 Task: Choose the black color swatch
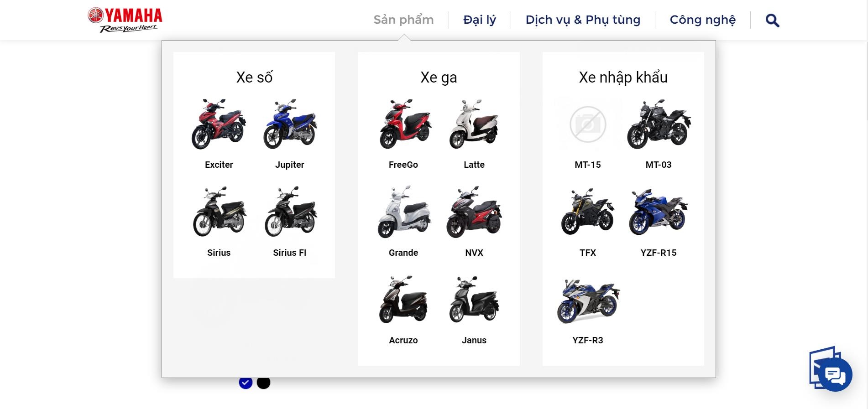tap(263, 382)
